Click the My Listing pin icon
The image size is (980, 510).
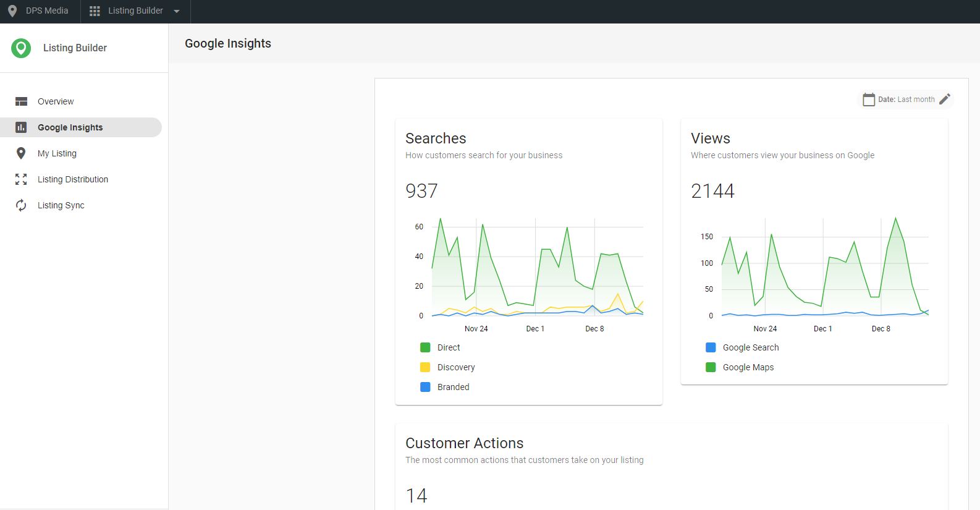(x=21, y=153)
